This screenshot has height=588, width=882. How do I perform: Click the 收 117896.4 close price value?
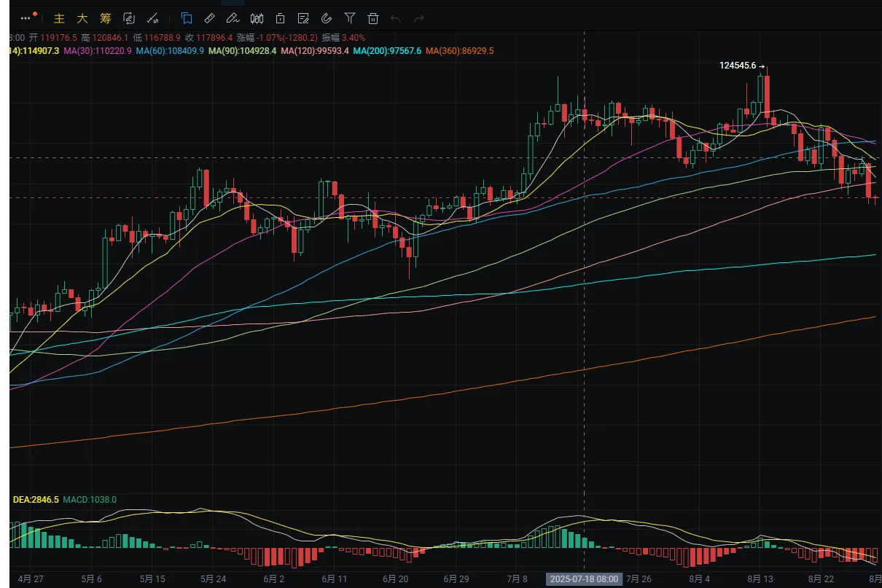tap(208, 37)
